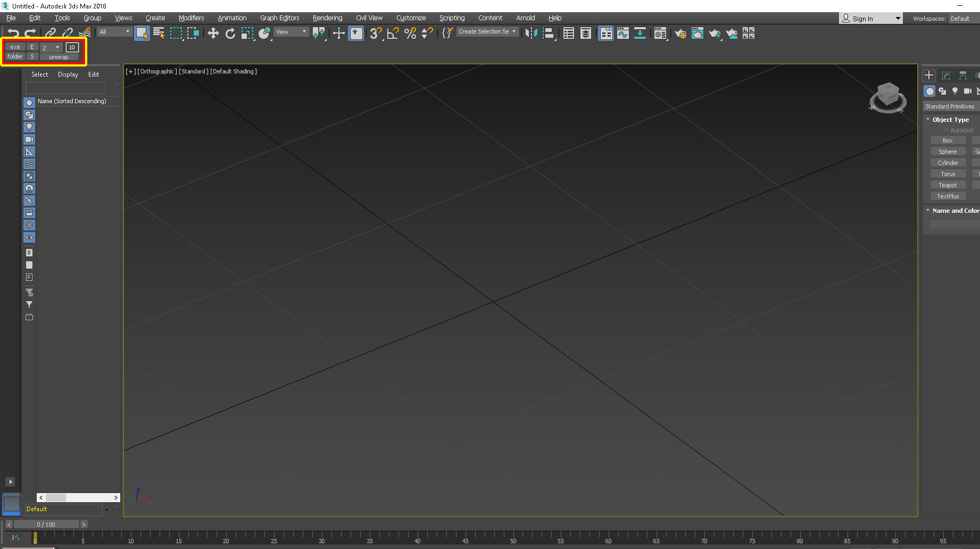Viewport: 980px width, 549px height.
Task: Open the Curve Editor
Action: [x=622, y=34]
